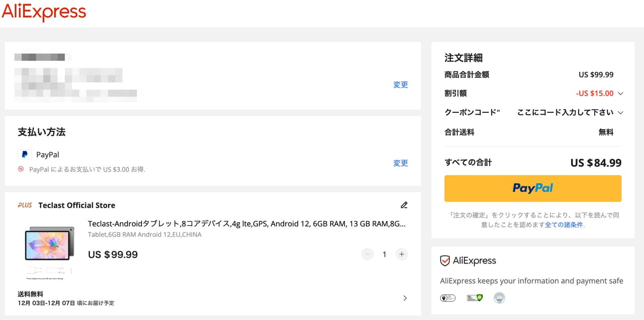Click the green shield security badge
Viewport: 644px width, 320px height.
[x=474, y=298]
